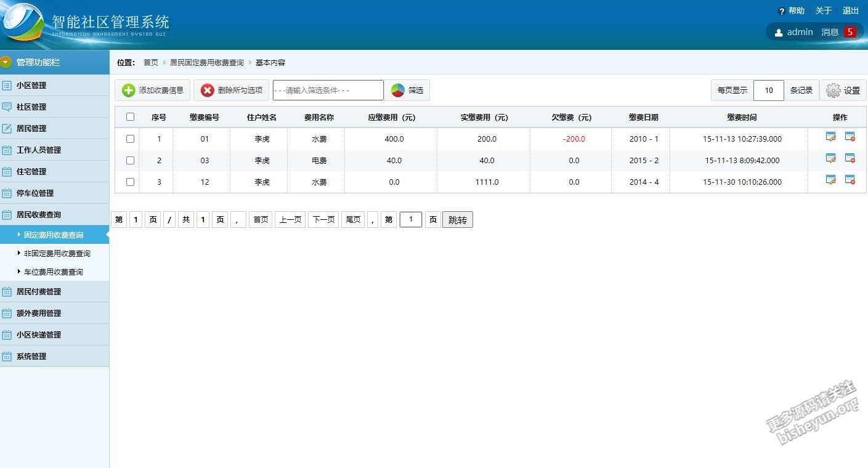Click edit icon for fee number 12 row
Viewport: 868px width, 468px height.
(831, 180)
